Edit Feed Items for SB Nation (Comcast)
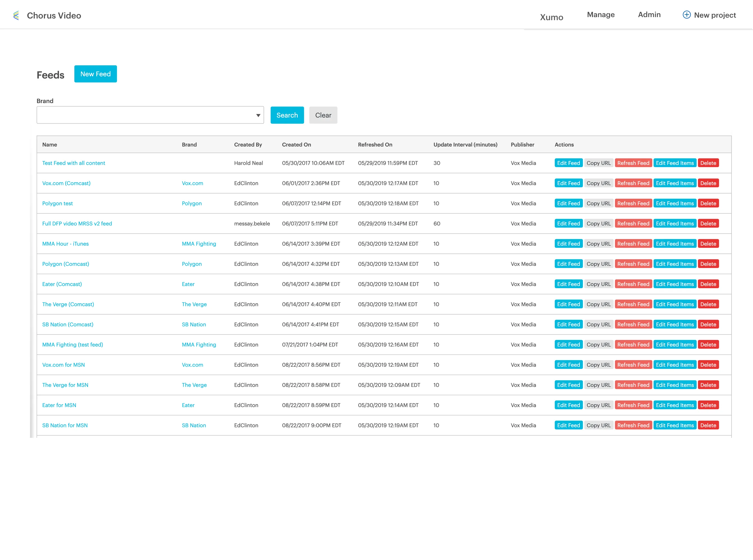753x560 pixels. click(675, 324)
